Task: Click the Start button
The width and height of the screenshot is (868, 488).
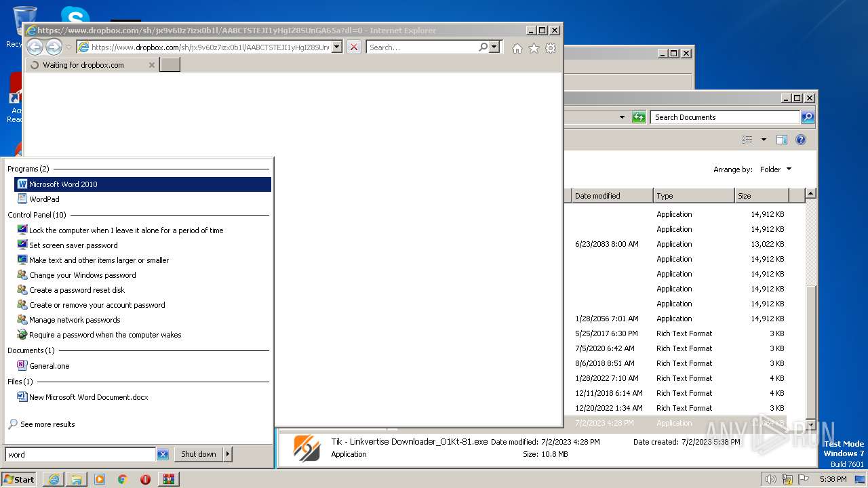Action: pos(18,479)
